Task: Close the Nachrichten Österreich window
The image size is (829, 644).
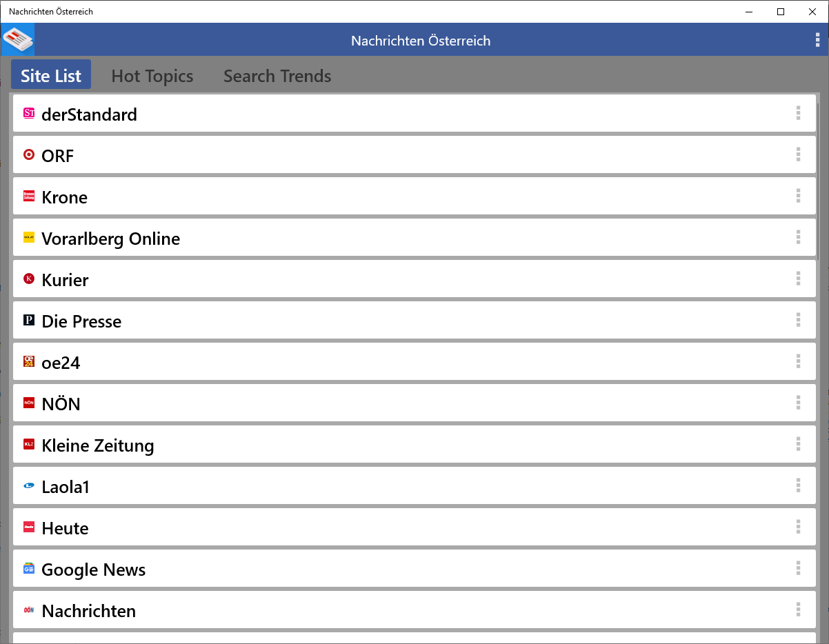Action: click(812, 11)
